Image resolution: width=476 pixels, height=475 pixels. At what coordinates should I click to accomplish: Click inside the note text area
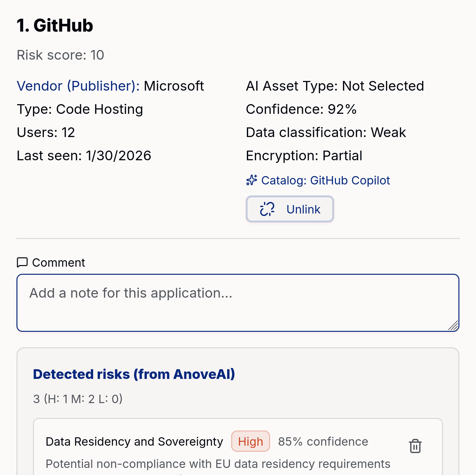(238, 302)
